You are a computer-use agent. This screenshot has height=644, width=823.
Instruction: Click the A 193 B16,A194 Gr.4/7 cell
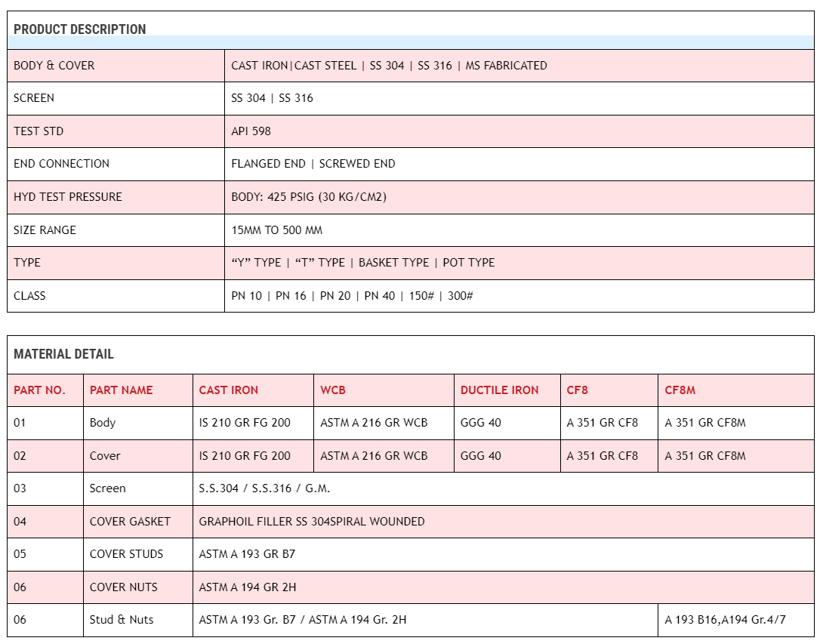coord(736,621)
